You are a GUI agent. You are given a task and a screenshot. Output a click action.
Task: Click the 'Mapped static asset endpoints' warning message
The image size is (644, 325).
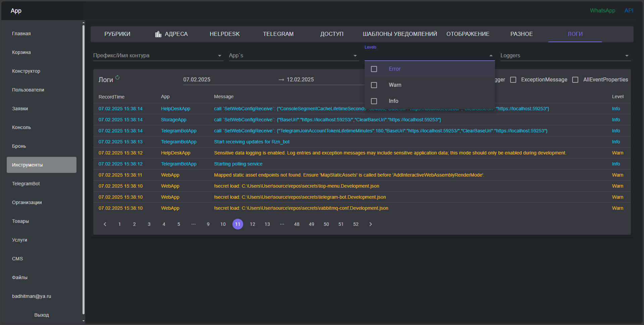(349, 175)
